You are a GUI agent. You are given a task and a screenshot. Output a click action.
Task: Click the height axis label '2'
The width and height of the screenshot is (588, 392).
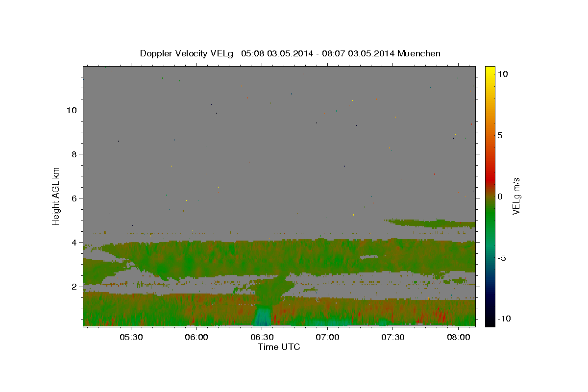coord(74,286)
